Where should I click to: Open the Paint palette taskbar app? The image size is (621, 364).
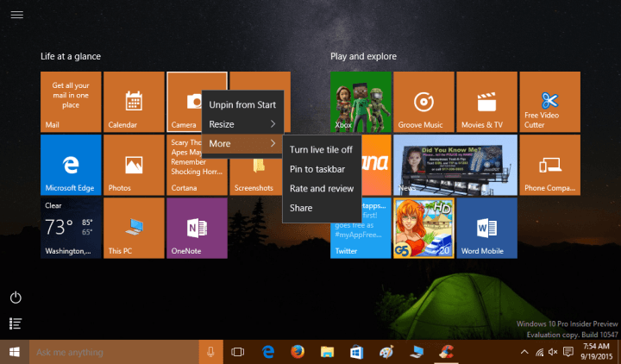pos(386,352)
